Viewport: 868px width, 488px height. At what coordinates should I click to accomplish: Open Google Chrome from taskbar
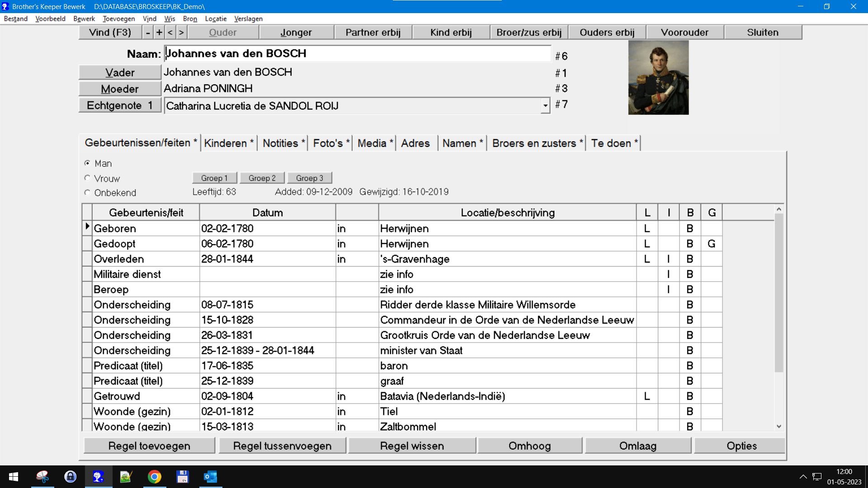pyautogui.click(x=155, y=477)
